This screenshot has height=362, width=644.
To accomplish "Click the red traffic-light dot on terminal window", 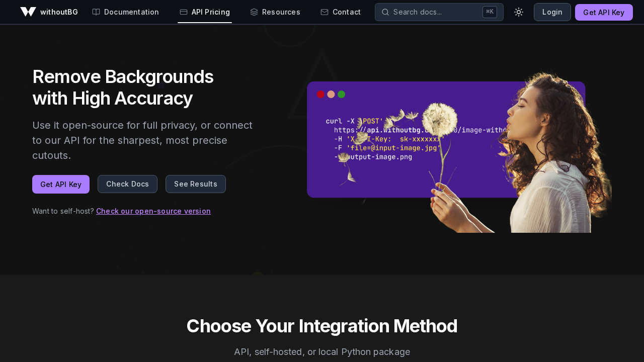I will click(320, 94).
